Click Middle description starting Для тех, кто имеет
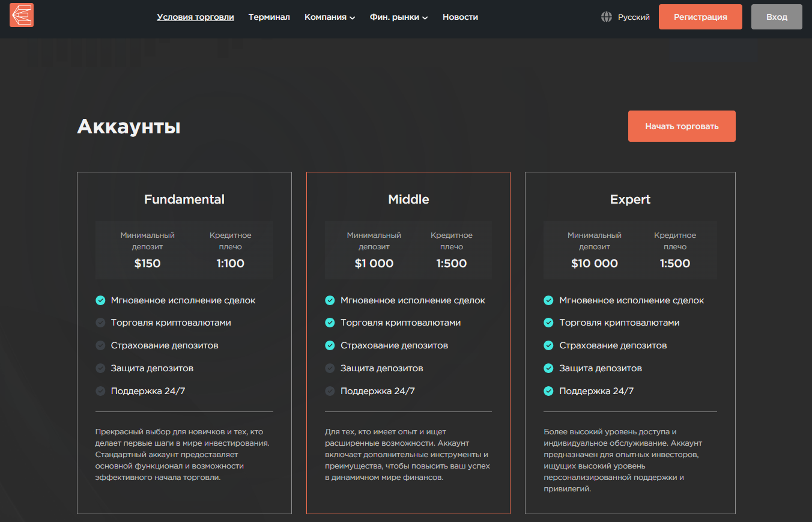 point(408,455)
